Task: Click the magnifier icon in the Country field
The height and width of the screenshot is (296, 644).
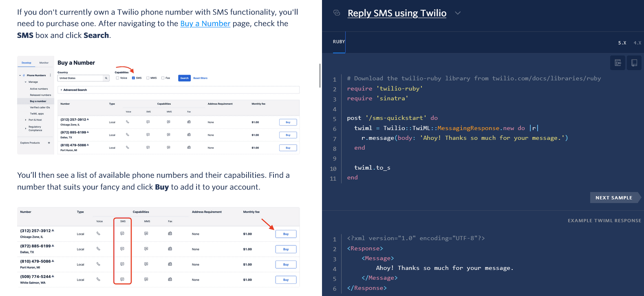Action: point(106,78)
